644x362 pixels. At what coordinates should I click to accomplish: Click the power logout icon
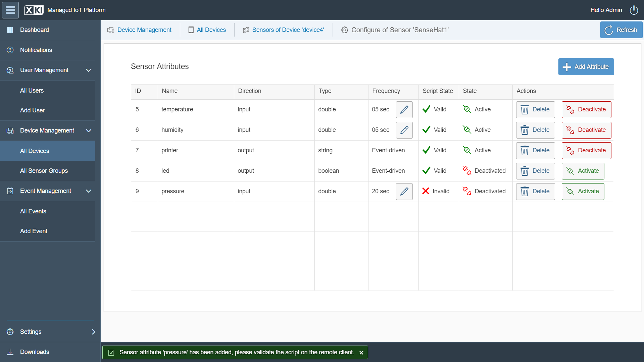634,10
